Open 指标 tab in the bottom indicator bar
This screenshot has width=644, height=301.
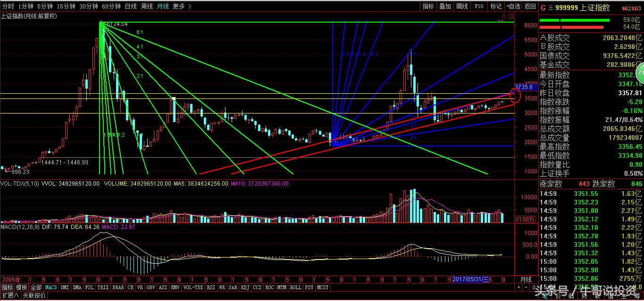8,287
